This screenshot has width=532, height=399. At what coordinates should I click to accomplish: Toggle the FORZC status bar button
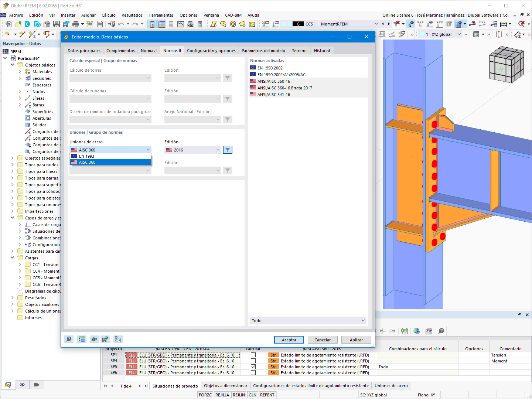coord(205,395)
